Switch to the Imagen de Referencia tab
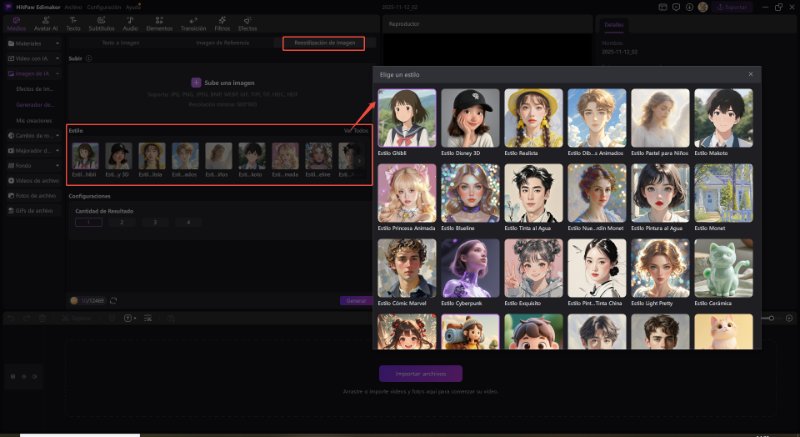 (222, 43)
